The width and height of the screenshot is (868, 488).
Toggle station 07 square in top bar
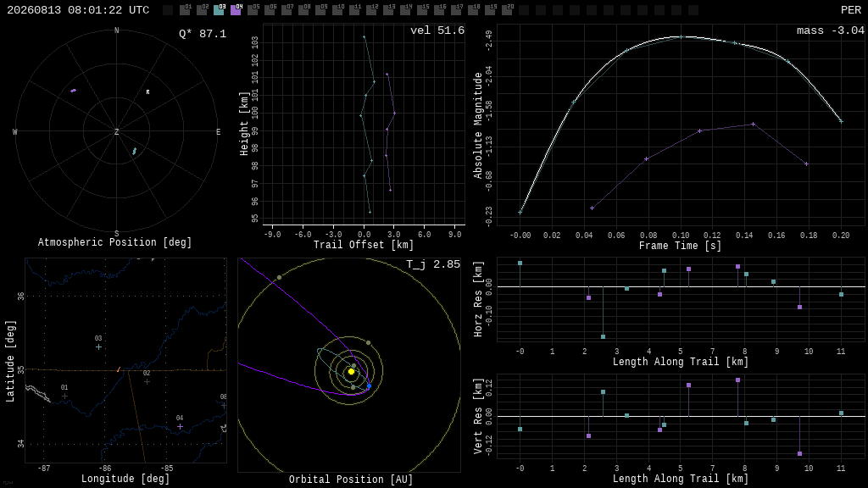point(287,10)
